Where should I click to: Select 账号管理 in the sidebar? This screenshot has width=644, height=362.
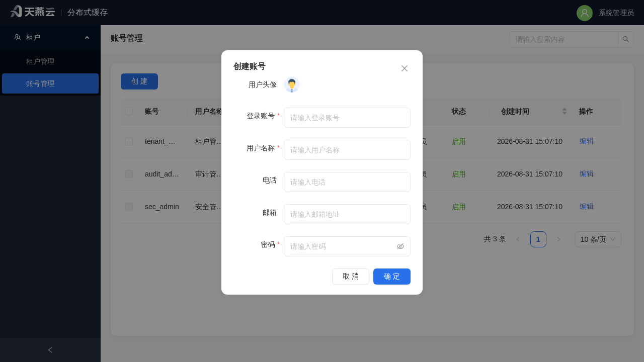[50, 83]
